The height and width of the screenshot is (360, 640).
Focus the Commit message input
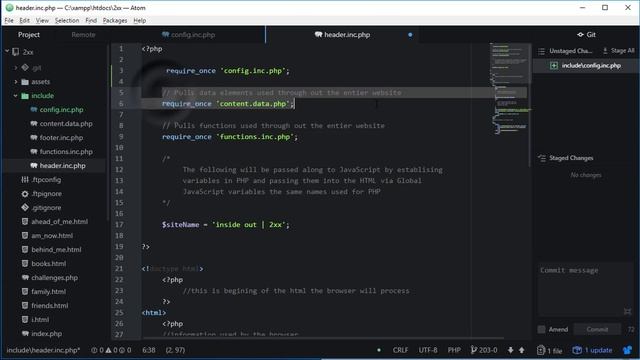point(586,289)
